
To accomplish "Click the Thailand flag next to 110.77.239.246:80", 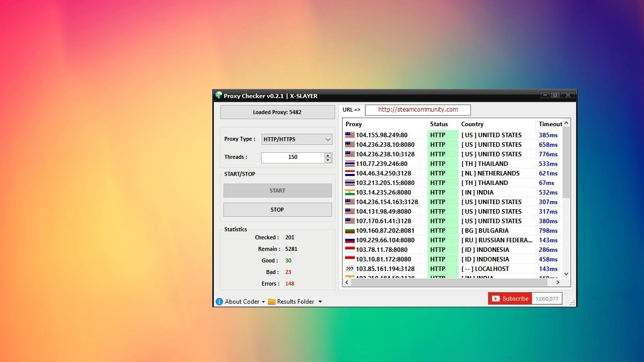I will pos(350,163).
